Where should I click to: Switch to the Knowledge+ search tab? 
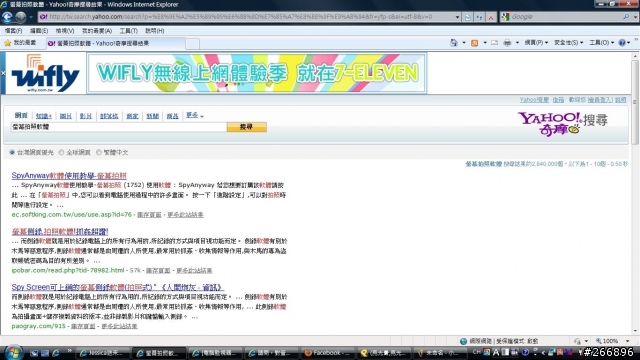pyautogui.click(x=44, y=116)
